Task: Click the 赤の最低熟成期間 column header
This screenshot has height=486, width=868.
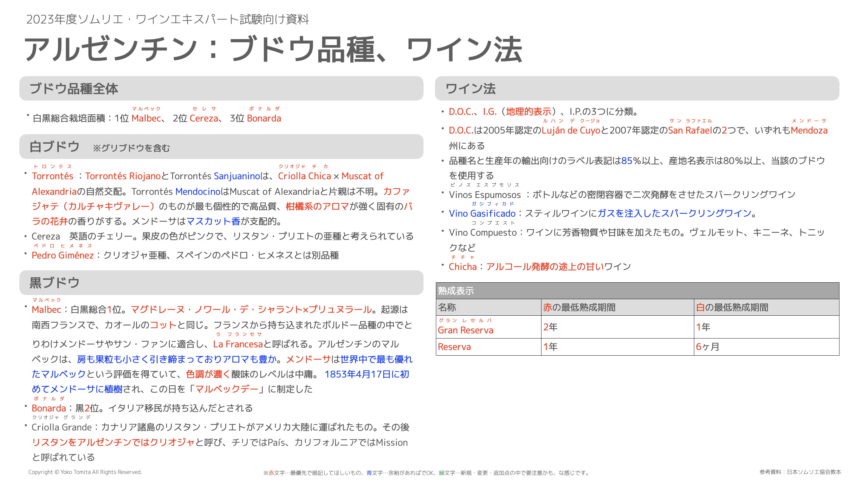Action: (x=617, y=307)
